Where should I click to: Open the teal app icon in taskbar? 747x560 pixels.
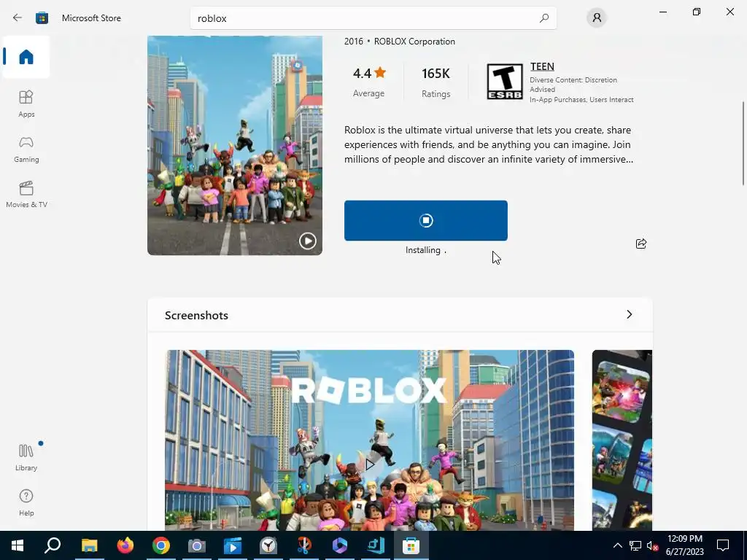[x=376, y=545]
